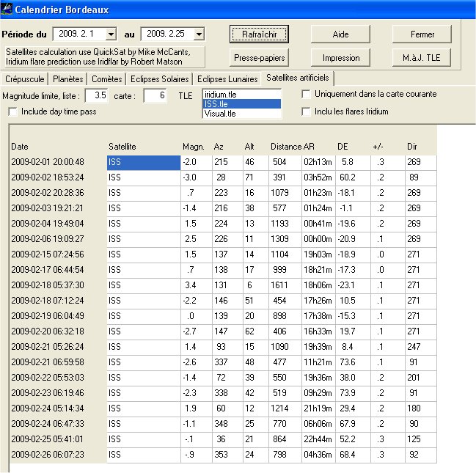Show the Eclipses Lunaires tab

(x=227, y=79)
